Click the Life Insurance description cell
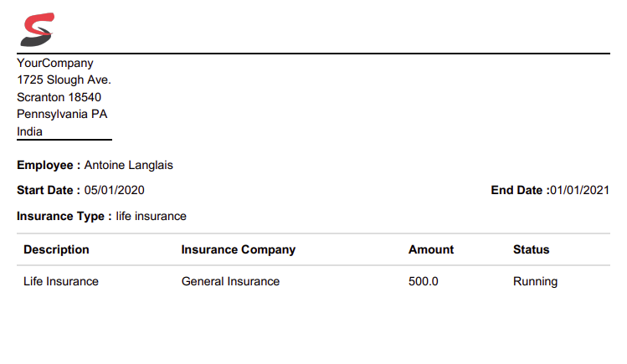Image resolution: width=627 pixels, height=364 pixels. pyautogui.click(x=61, y=281)
